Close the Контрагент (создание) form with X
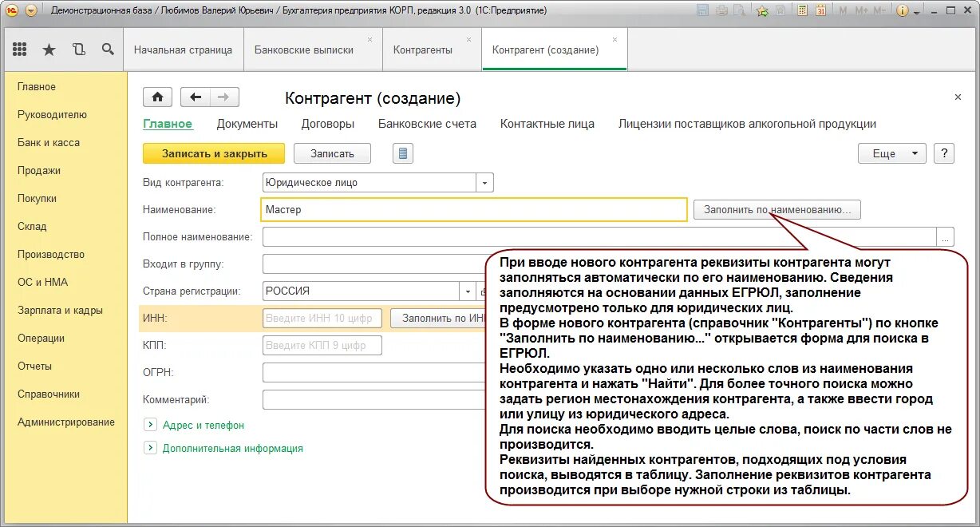The height and width of the screenshot is (527, 980). coord(958,97)
